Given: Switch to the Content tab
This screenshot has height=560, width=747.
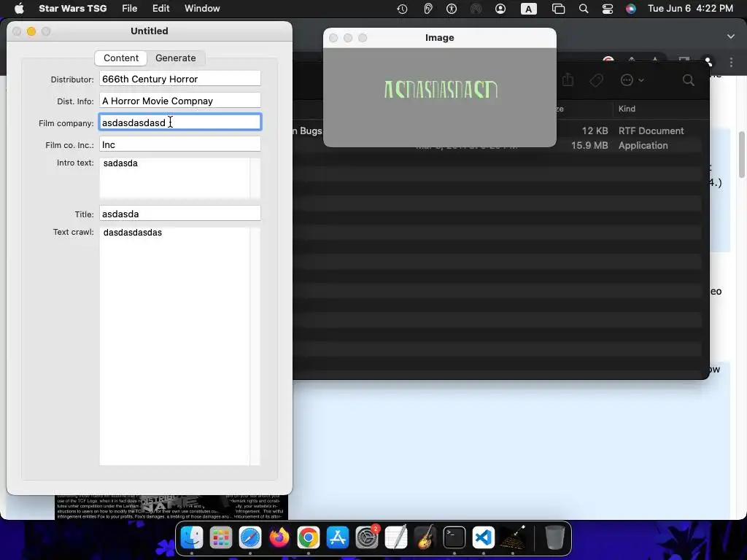Looking at the screenshot, I should pos(121,58).
